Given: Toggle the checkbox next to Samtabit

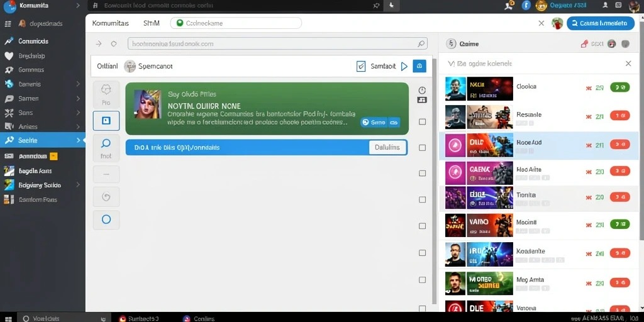Looking at the screenshot, I should (x=361, y=66).
